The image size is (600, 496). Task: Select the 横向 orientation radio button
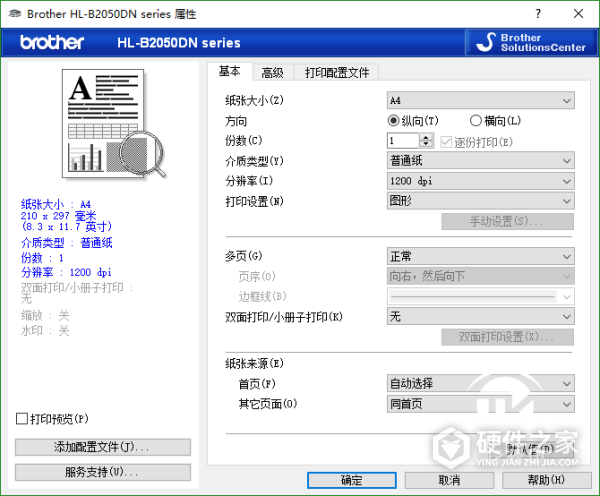[x=495, y=121]
